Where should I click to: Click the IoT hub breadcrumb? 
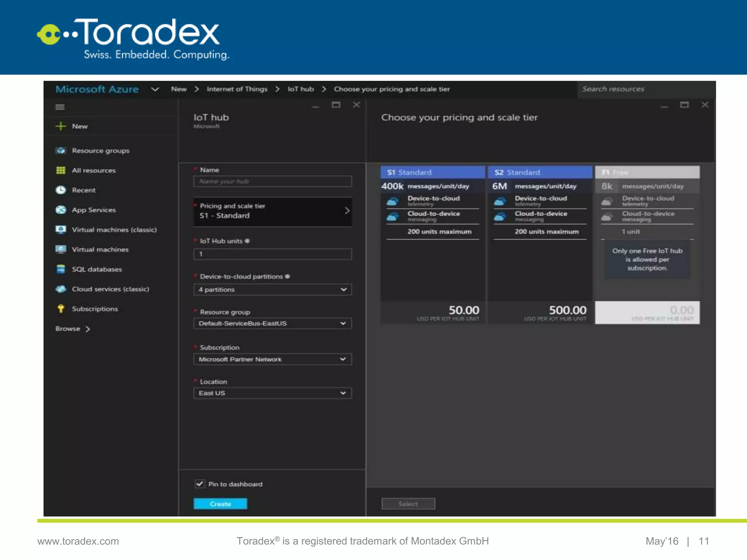click(x=301, y=89)
